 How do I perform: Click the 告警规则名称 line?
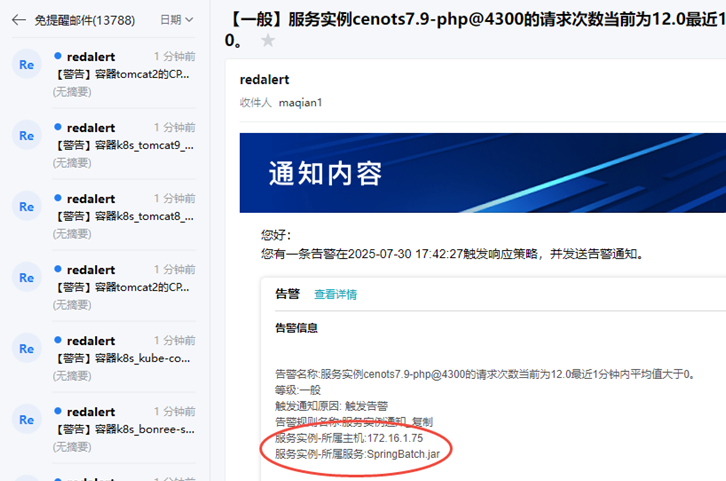[x=354, y=422]
